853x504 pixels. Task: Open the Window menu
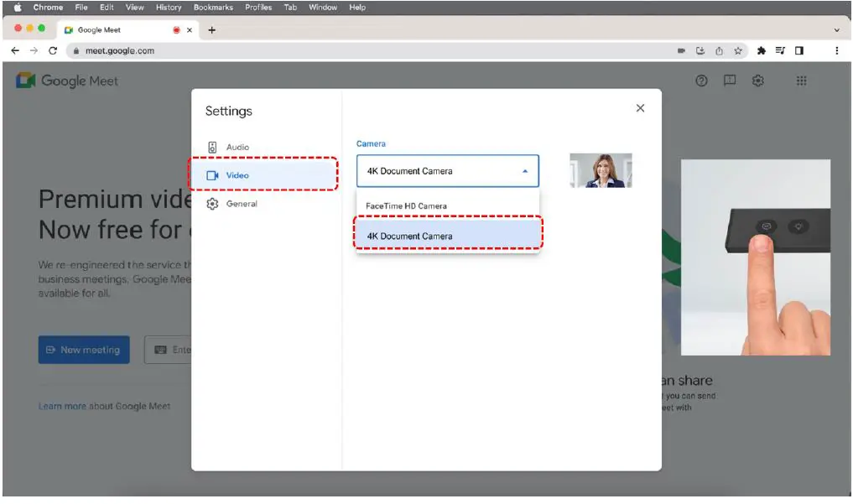tap(323, 8)
